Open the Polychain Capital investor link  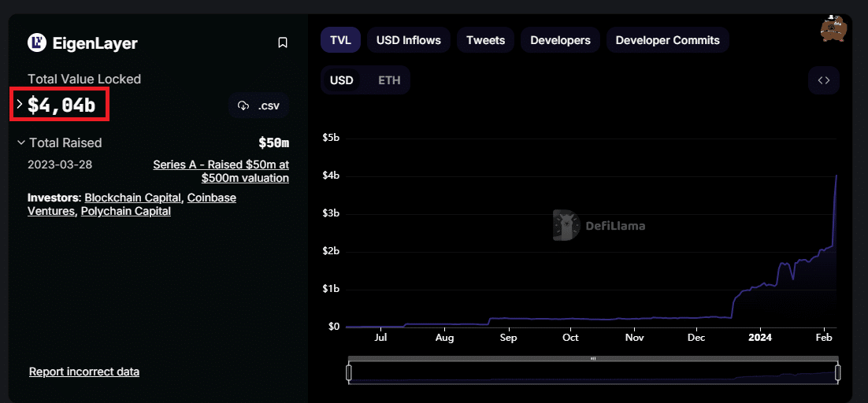pyautogui.click(x=126, y=211)
